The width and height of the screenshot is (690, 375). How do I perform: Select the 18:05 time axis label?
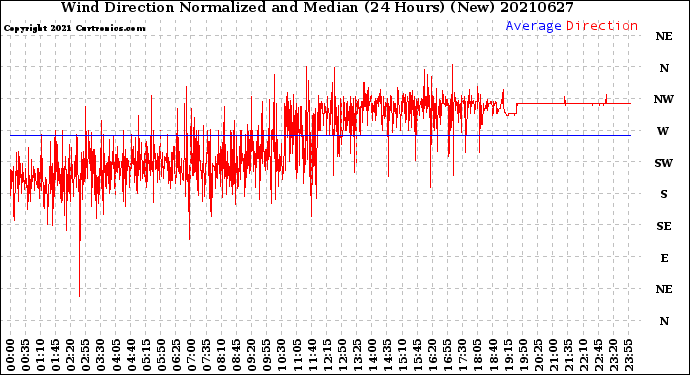(x=478, y=355)
